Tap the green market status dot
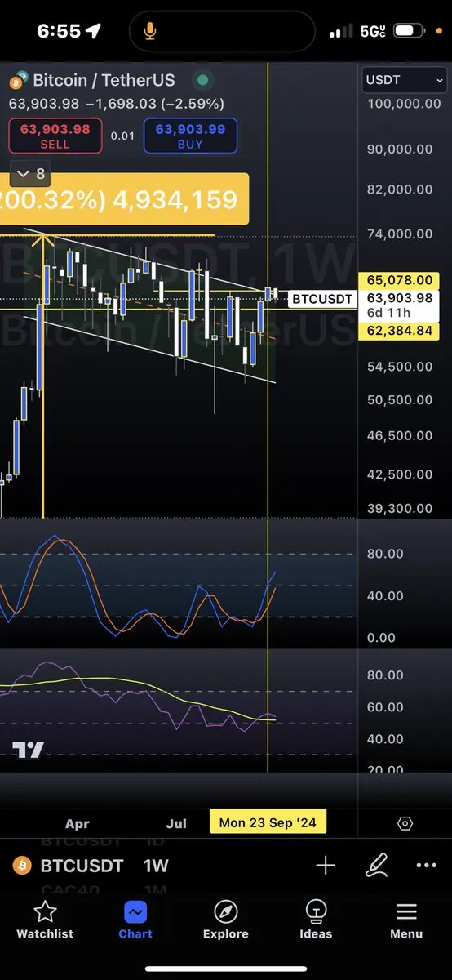 coord(202,80)
